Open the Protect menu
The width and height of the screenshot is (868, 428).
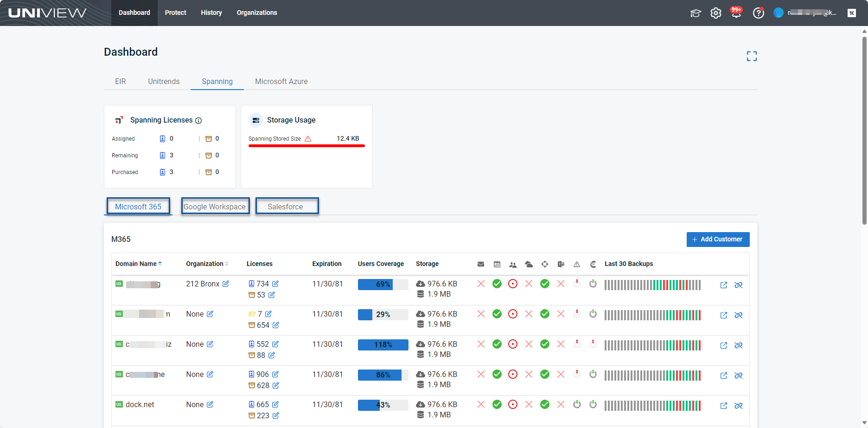(x=176, y=13)
